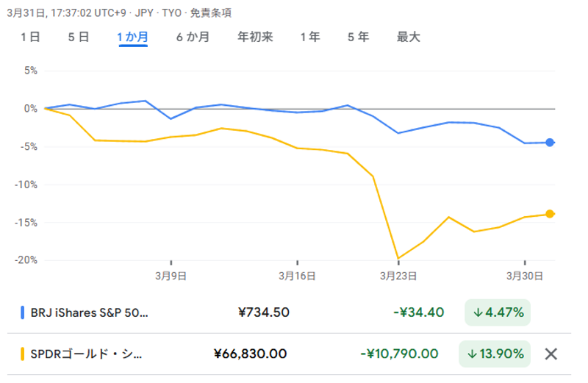Screen dimensions: 588x383
Task: Open the SPDRゴールド・シェア row
Action: (87, 354)
